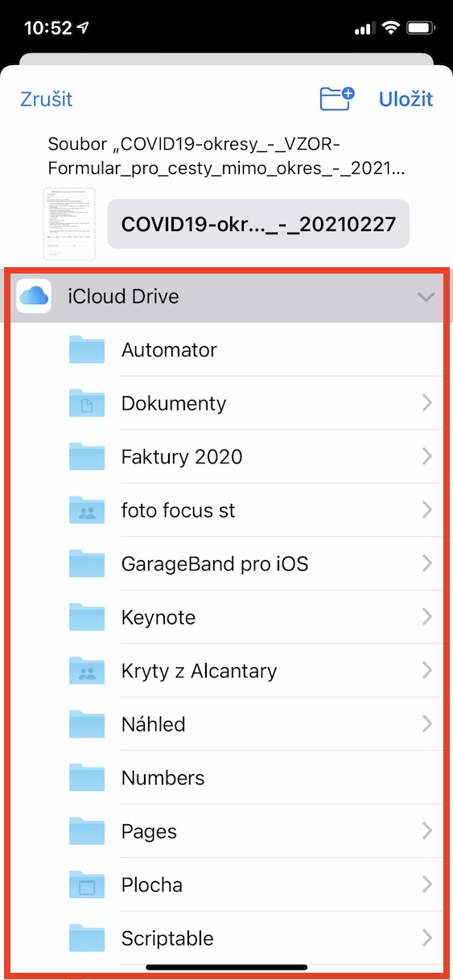This screenshot has height=980, width=453.
Task: Tap the iCloud Drive cloud icon
Action: (x=34, y=296)
